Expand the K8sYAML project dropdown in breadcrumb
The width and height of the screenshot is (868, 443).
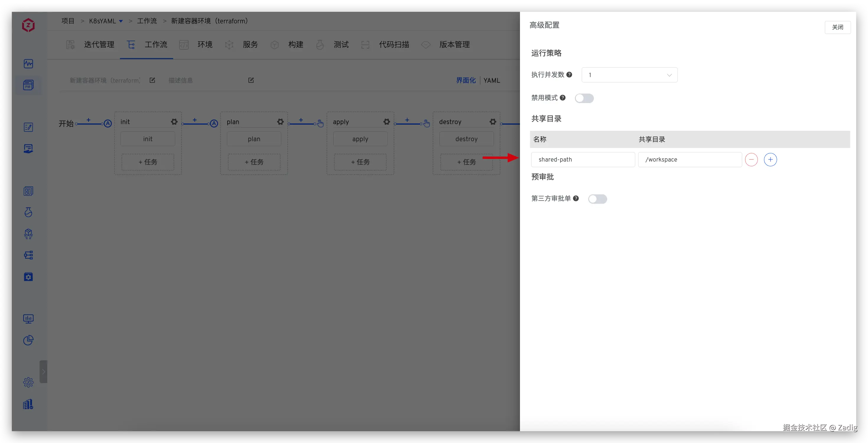[121, 21]
